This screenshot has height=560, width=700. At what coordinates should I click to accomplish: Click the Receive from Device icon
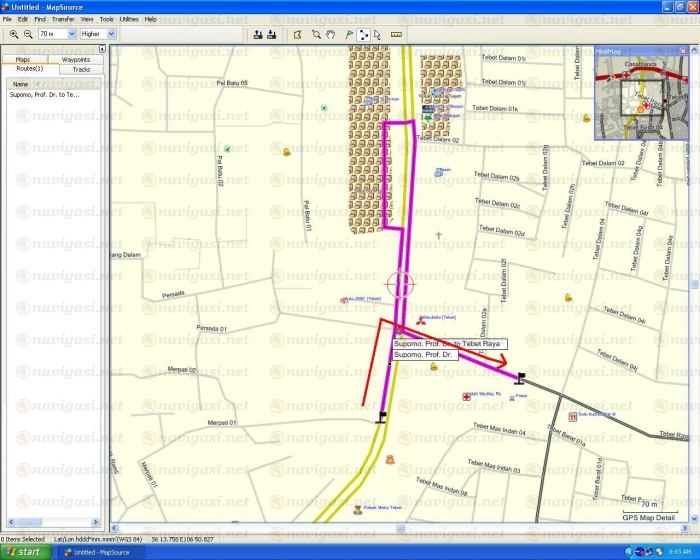pos(272,34)
